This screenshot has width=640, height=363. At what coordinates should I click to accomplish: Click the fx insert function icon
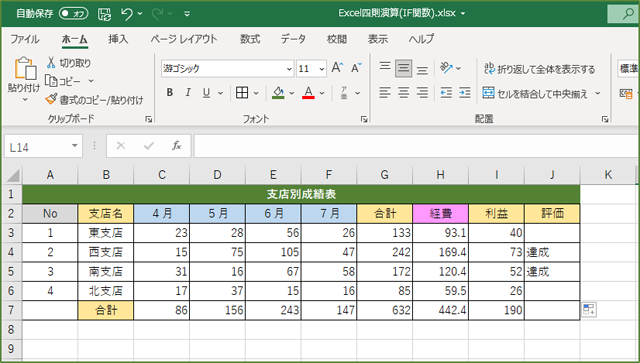coord(176,146)
